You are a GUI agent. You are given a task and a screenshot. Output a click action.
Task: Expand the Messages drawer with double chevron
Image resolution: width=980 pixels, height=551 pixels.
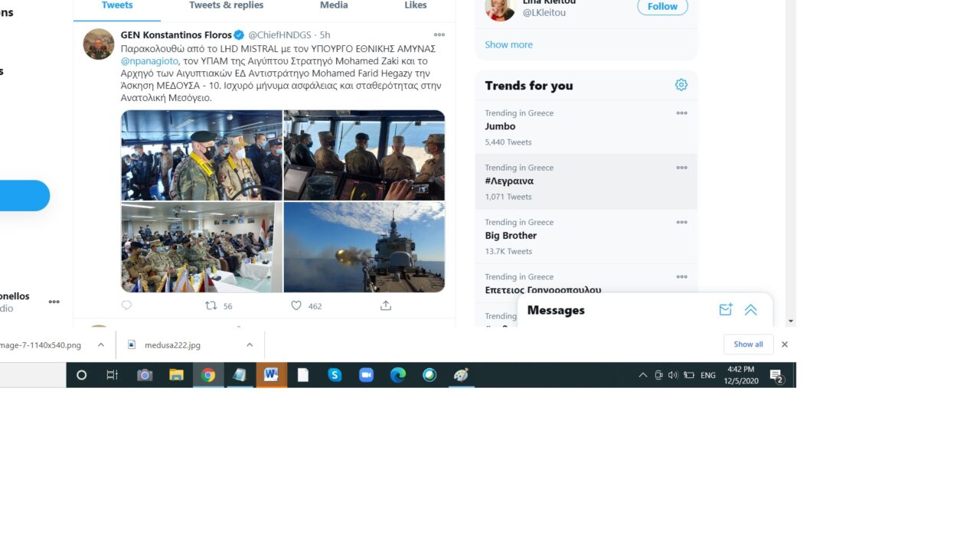(750, 310)
